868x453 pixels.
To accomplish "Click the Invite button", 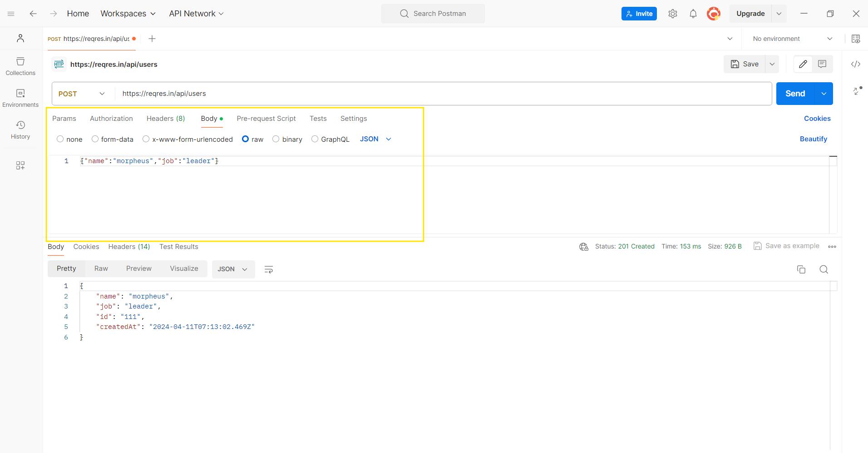I will coord(639,14).
